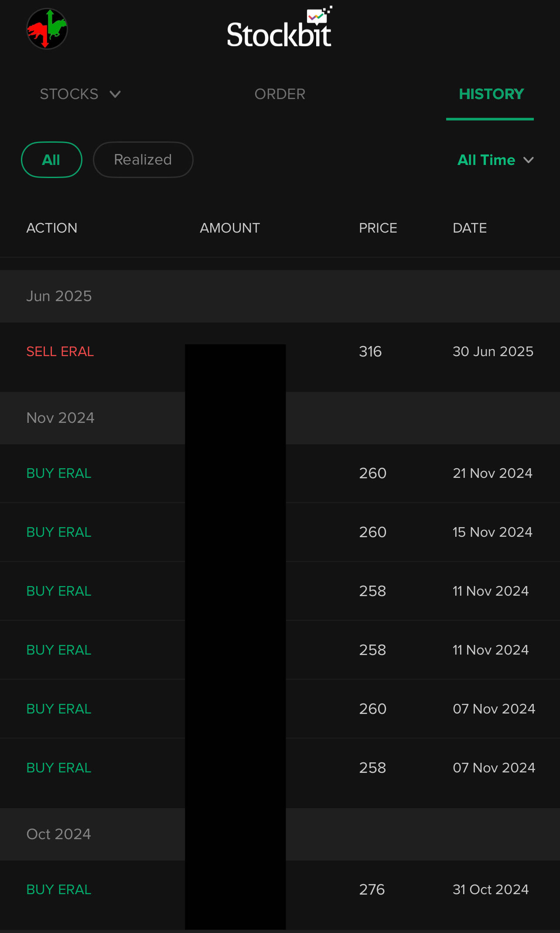Click the DATE column header
560x933 pixels.
pos(470,228)
